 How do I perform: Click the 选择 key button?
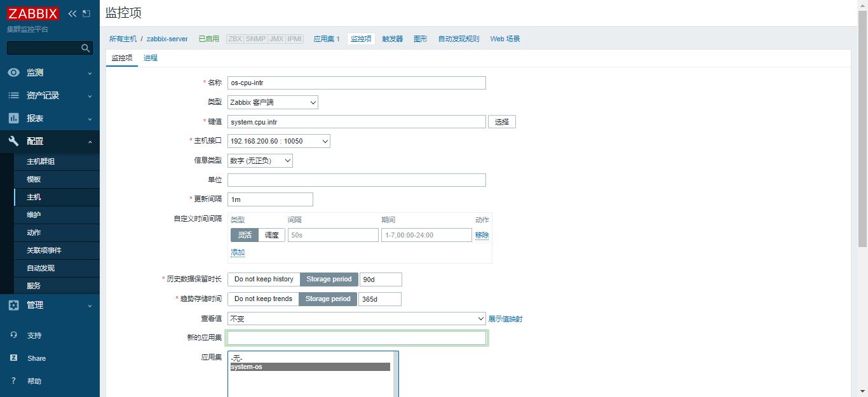coord(502,122)
